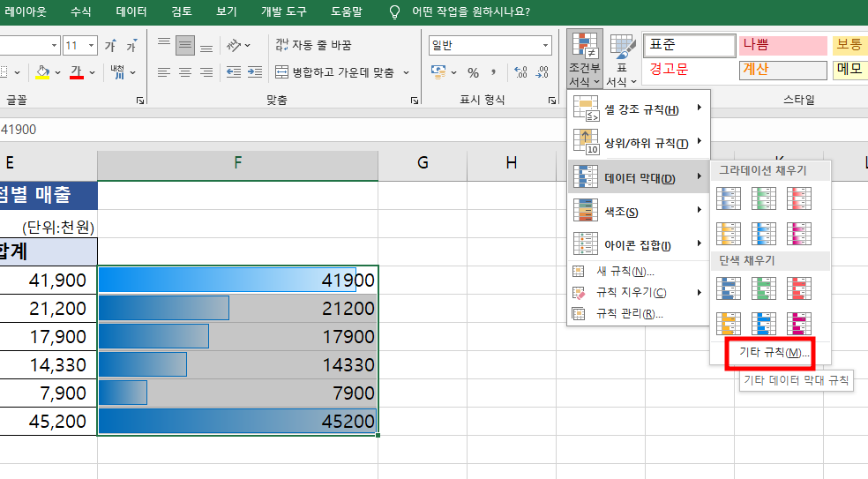Toggle 자동 줄 바꿈 wrap text

[313, 45]
